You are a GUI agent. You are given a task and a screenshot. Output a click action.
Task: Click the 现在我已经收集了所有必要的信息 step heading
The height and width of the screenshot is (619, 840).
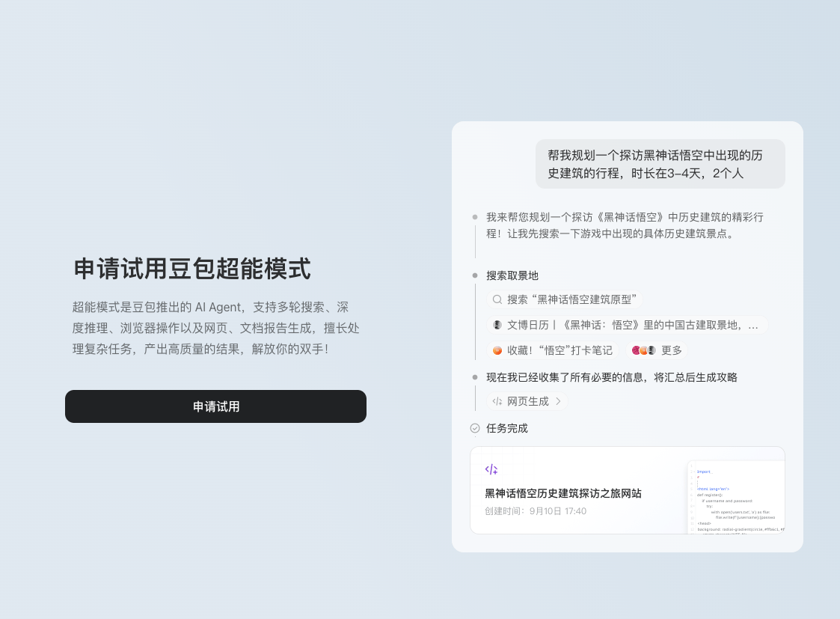point(611,377)
